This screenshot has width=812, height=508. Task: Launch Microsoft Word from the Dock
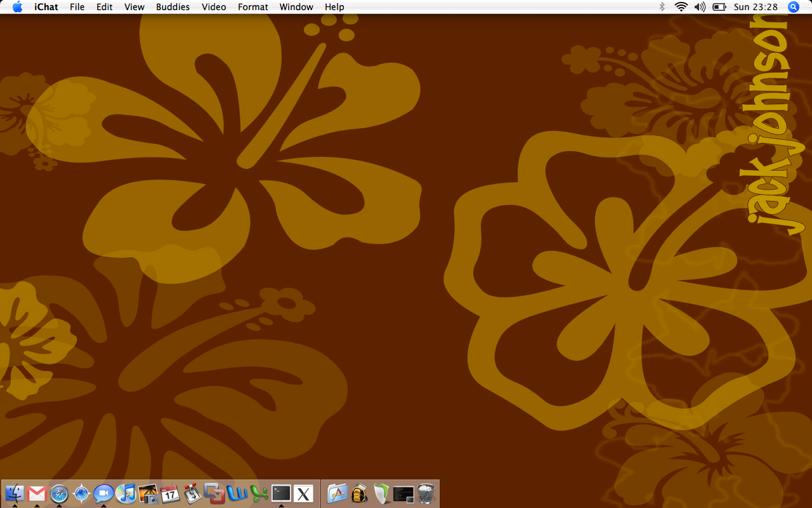tap(237, 493)
